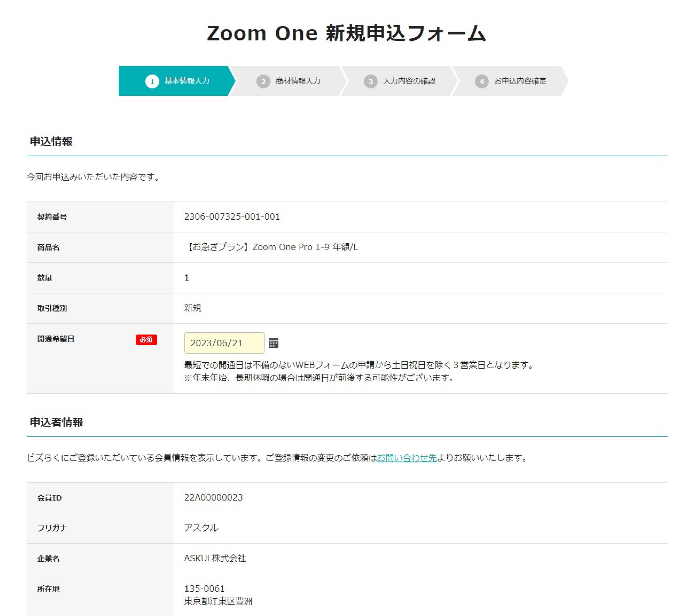This screenshot has height=616, width=681.
Task: Click company name ASKUL株式会社
Action: pos(215,558)
